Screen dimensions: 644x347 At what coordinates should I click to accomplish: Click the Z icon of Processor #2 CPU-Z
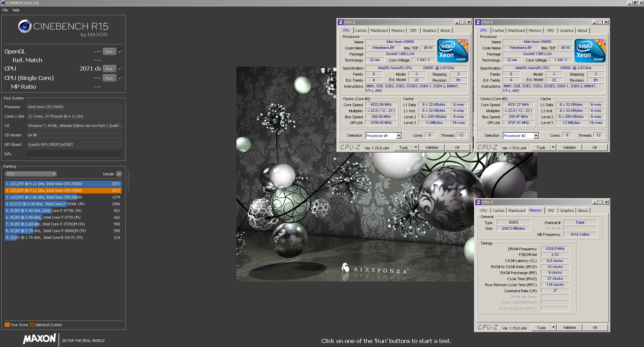pos(478,22)
